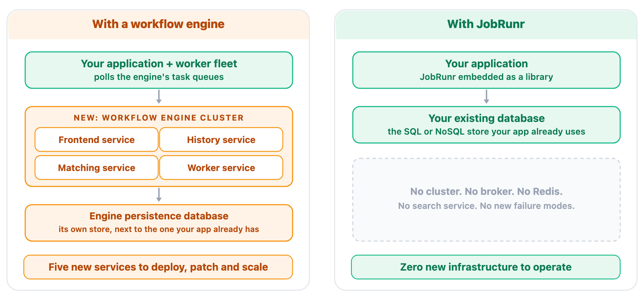The image size is (644, 300).
Task: Click 'Your existing database' title
Action: click(x=486, y=118)
